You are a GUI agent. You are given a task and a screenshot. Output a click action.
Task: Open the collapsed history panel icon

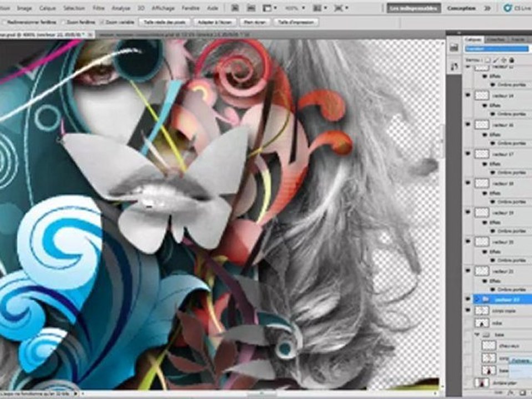click(454, 48)
